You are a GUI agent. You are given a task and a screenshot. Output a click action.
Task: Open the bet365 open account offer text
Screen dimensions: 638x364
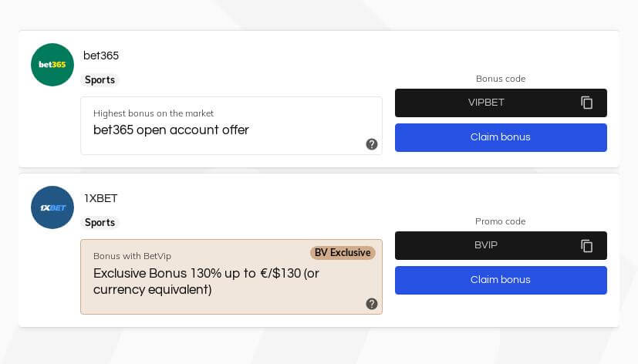click(171, 130)
